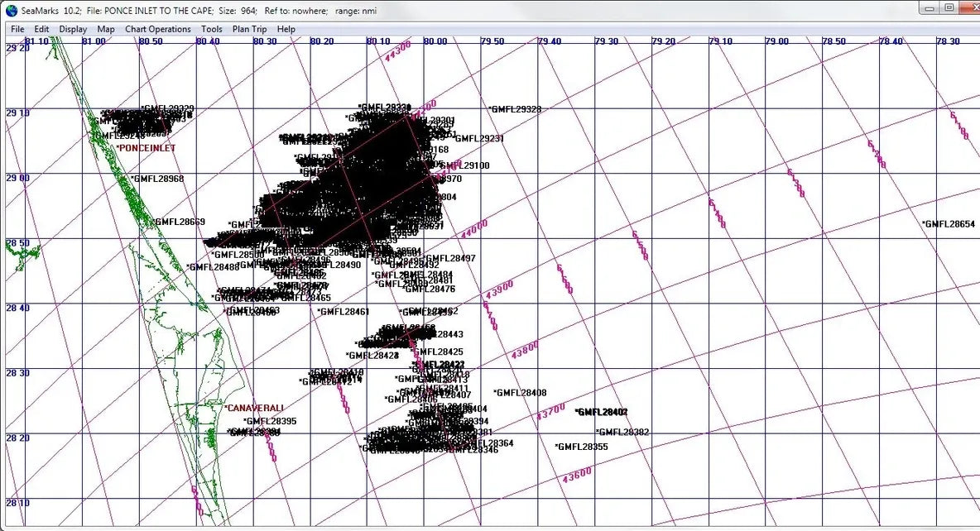Click the 80 00 longitude label
980x531 pixels.
435,41
